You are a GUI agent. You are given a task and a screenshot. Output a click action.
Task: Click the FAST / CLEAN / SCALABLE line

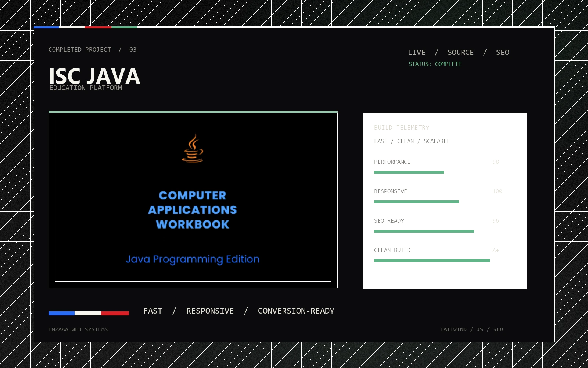tap(412, 141)
